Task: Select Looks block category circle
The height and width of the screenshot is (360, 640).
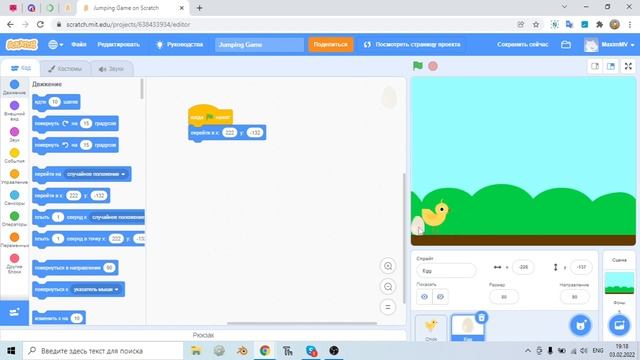Action: point(14,105)
